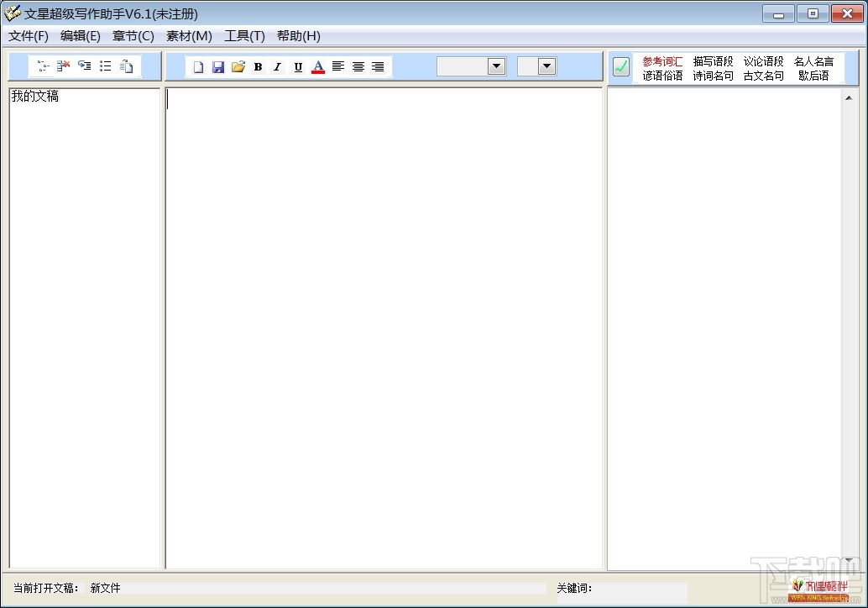Image resolution: width=868 pixels, height=608 pixels.
Task: Open the 编辑(E) menu
Action: pyautogui.click(x=81, y=36)
